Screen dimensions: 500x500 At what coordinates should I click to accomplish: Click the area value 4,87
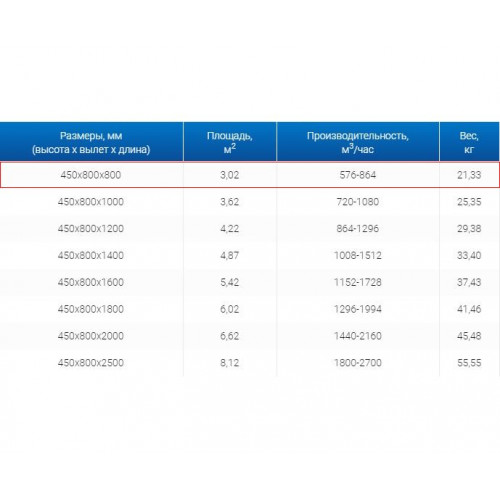[x=230, y=255]
